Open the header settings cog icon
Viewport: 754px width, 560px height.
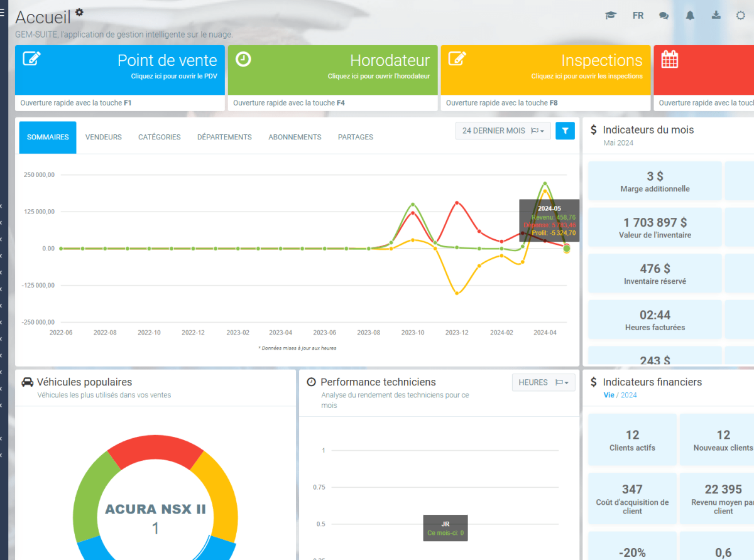point(741,16)
